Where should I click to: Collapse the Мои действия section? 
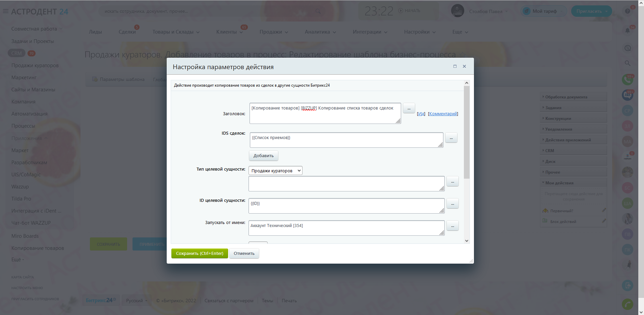click(559, 183)
